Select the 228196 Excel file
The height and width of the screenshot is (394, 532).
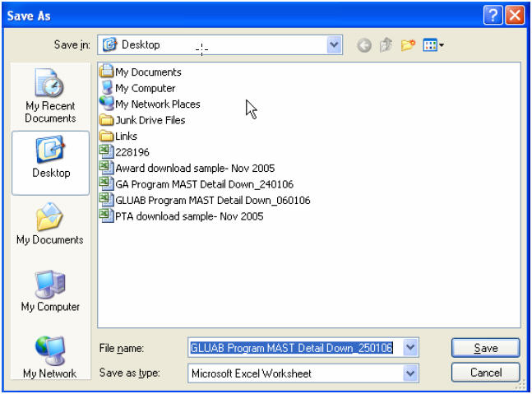click(x=132, y=152)
